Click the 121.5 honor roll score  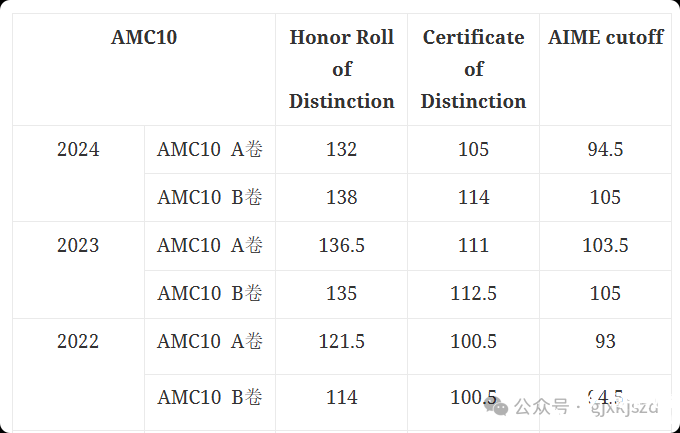(x=342, y=341)
